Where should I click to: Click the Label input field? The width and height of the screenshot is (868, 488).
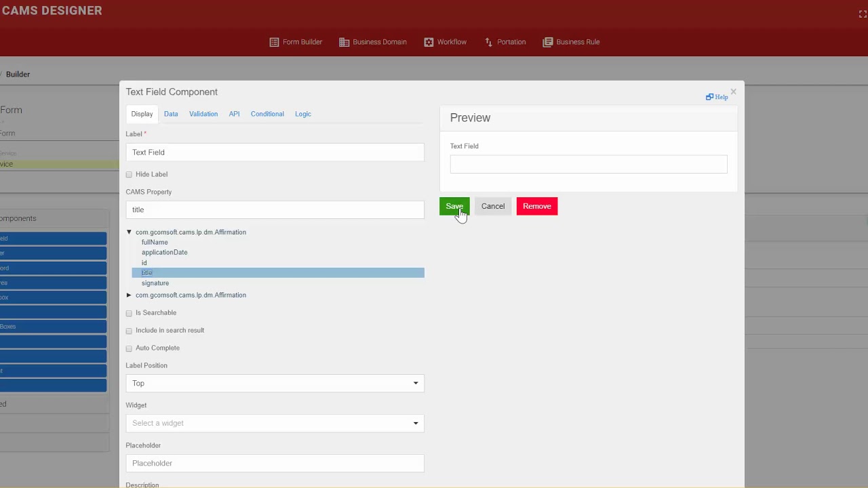point(275,152)
